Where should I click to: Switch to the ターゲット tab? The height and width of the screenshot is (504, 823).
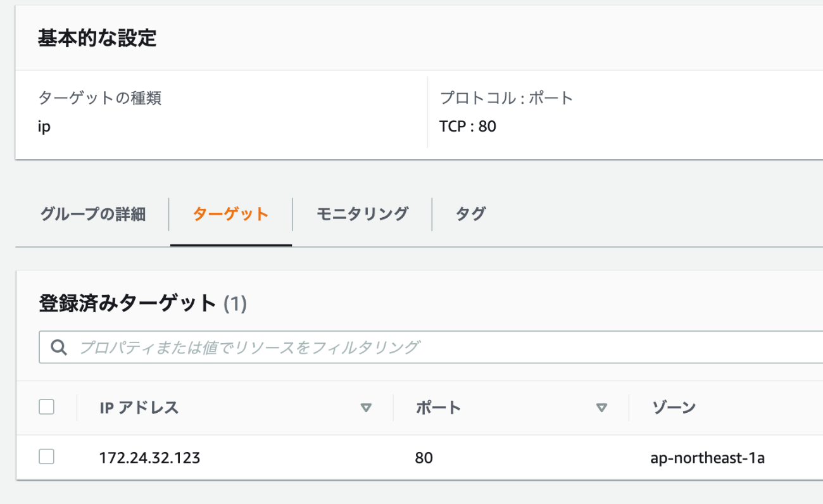(230, 214)
